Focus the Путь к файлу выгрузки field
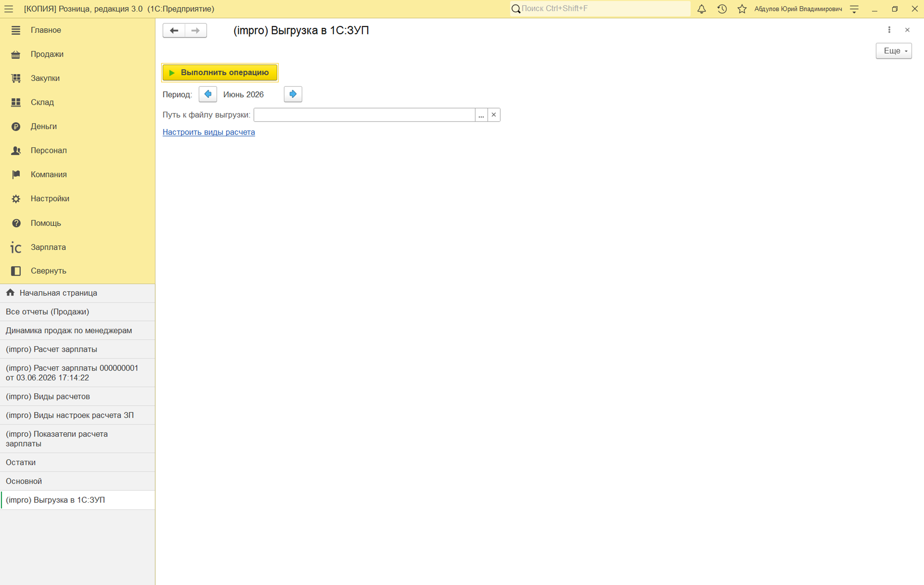This screenshot has width=924, height=585. pyautogui.click(x=365, y=115)
